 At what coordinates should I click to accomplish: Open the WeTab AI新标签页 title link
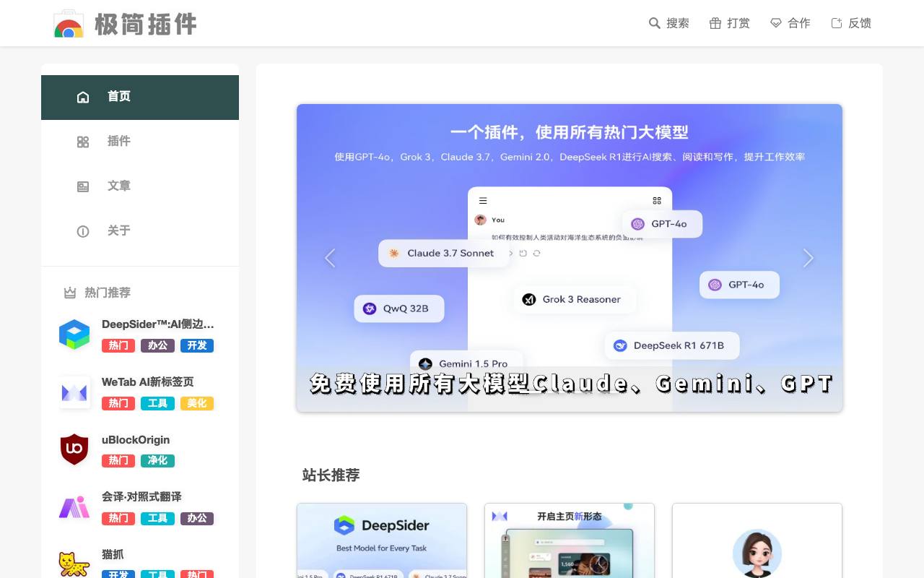pyautogui.click(x=148, y=382)
